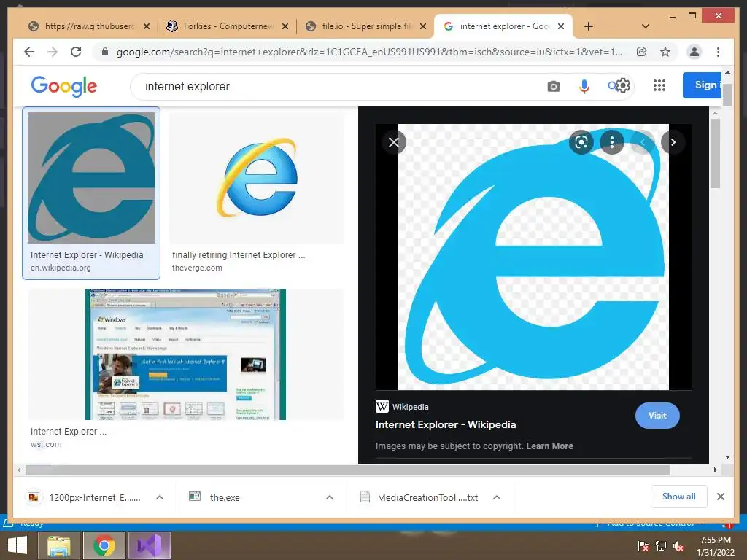Screen dimensions: 747x560
Task: Open the Google apps grid icon
Action: tap(659, 86)
